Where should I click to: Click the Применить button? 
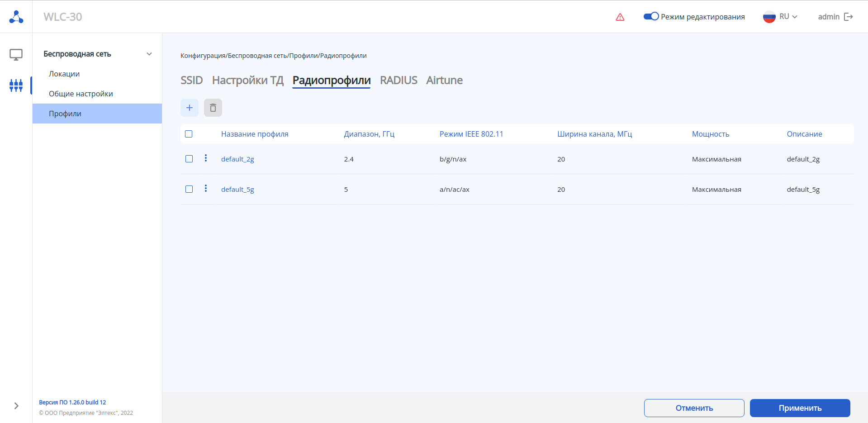pyautogui.click(x=800, y=408)
